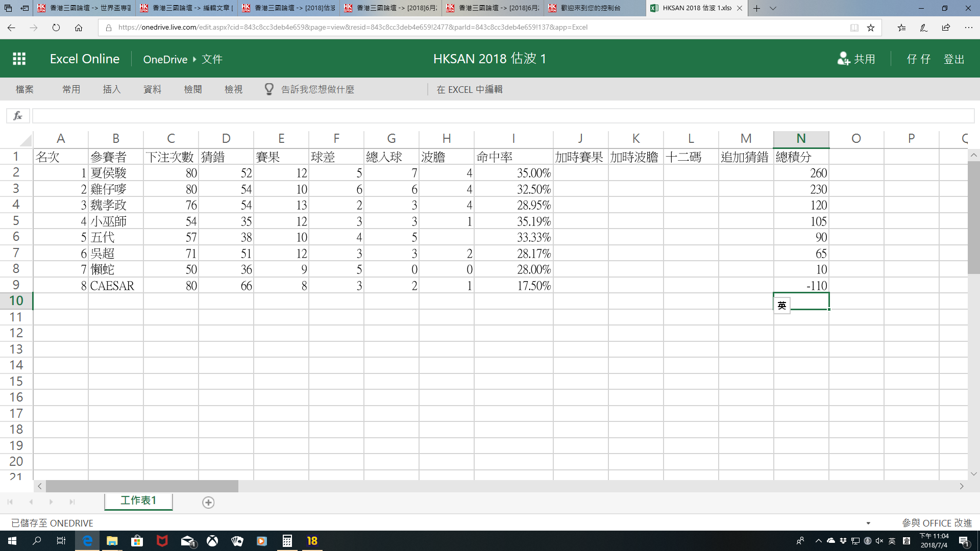Image resolution: width=980 pixels, height=551 pixels.
Task: Click the 共用 share icon
Action: [x=843, y=59]
